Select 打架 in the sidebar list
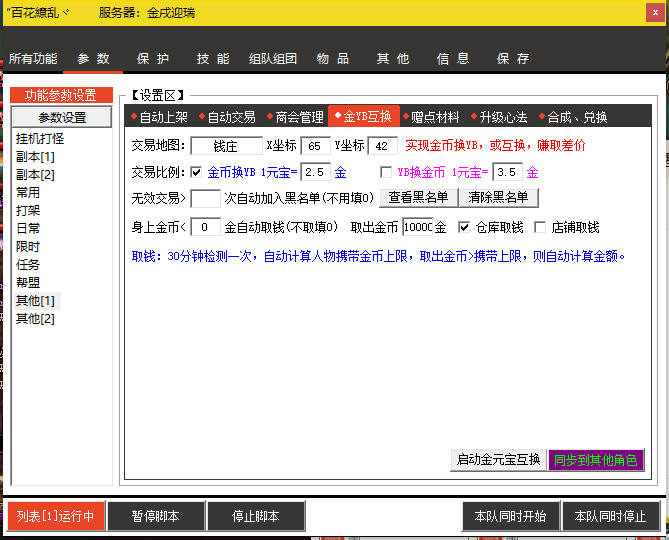Screen dimensions: 669x540 click(28, 210)
